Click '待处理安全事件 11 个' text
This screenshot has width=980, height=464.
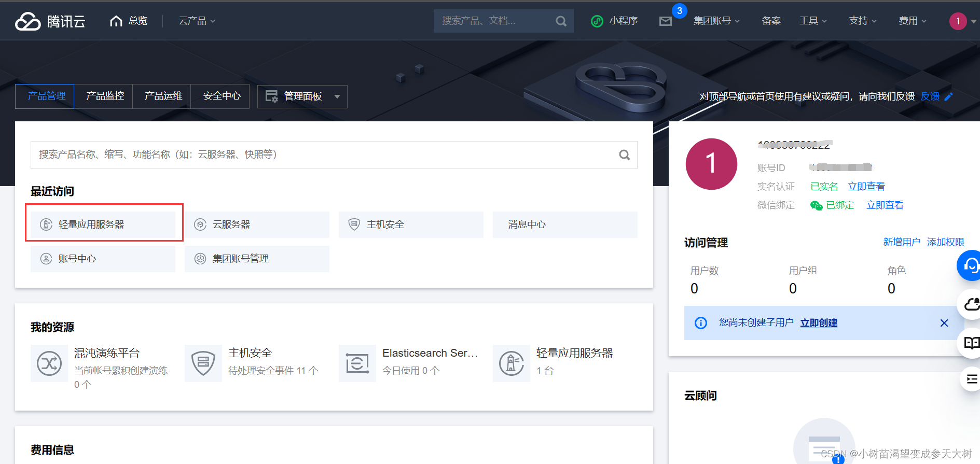273,371
